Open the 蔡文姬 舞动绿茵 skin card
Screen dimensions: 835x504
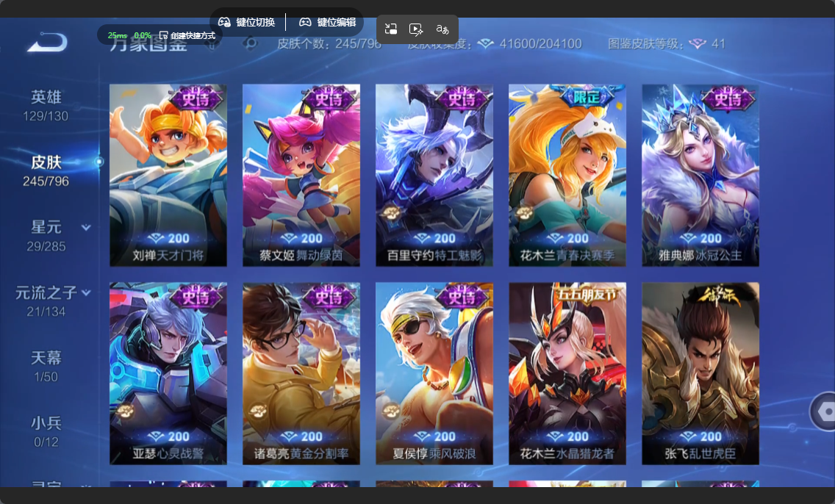[x=301, y=175]
